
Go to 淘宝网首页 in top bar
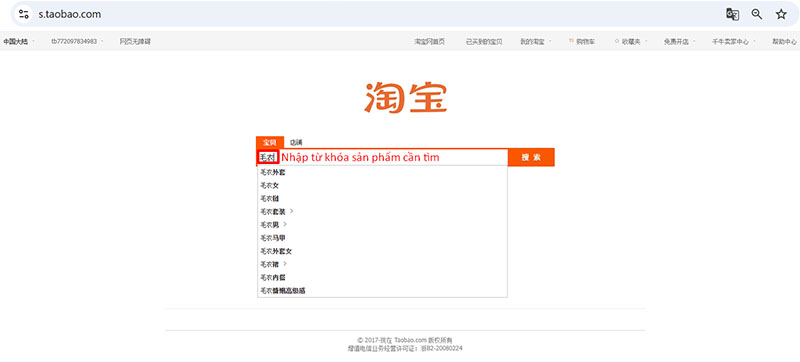[x=429, y=42]
